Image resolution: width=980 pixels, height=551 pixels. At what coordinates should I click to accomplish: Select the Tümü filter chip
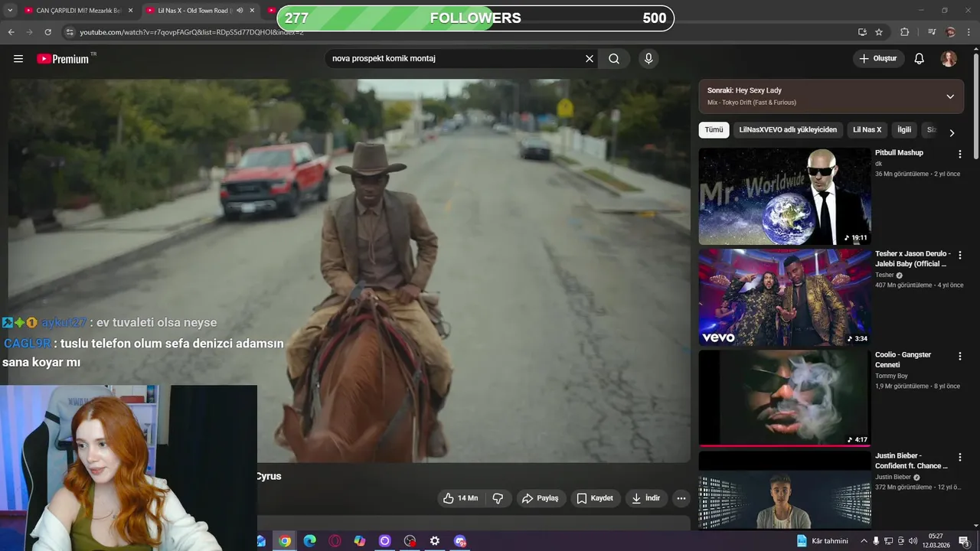(x=714, y=130)
